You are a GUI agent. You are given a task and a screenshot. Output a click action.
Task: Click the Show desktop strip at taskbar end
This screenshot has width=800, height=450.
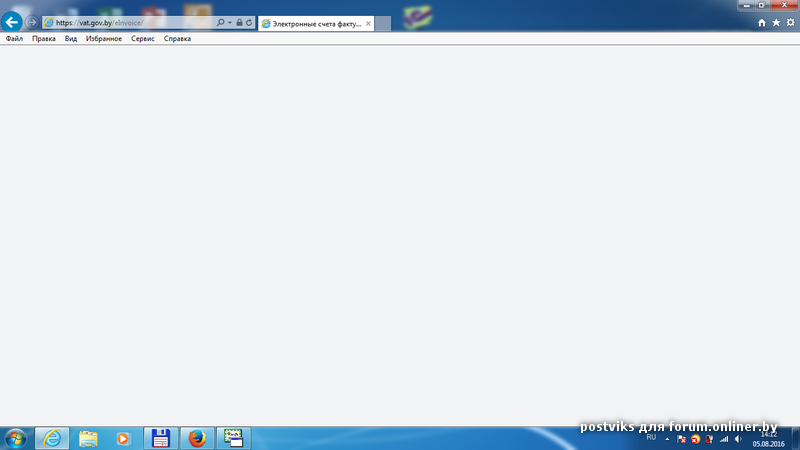tap(796, 439)
